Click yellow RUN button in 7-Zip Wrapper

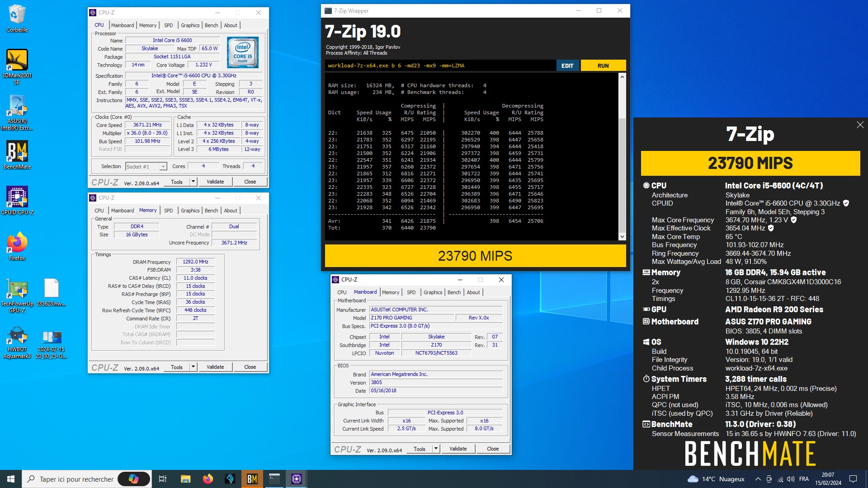603,66
